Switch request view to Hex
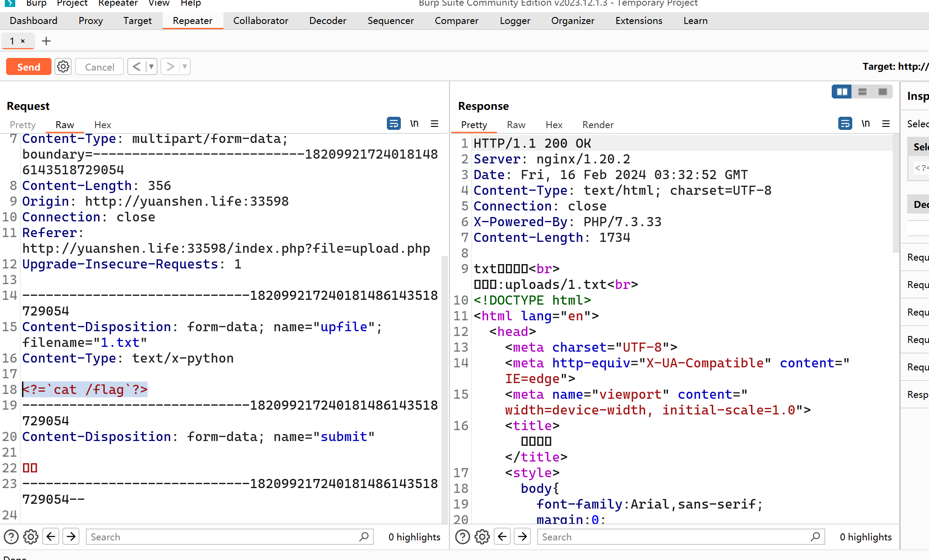This screenshot has height=560, width=929. tap(103, 125)
